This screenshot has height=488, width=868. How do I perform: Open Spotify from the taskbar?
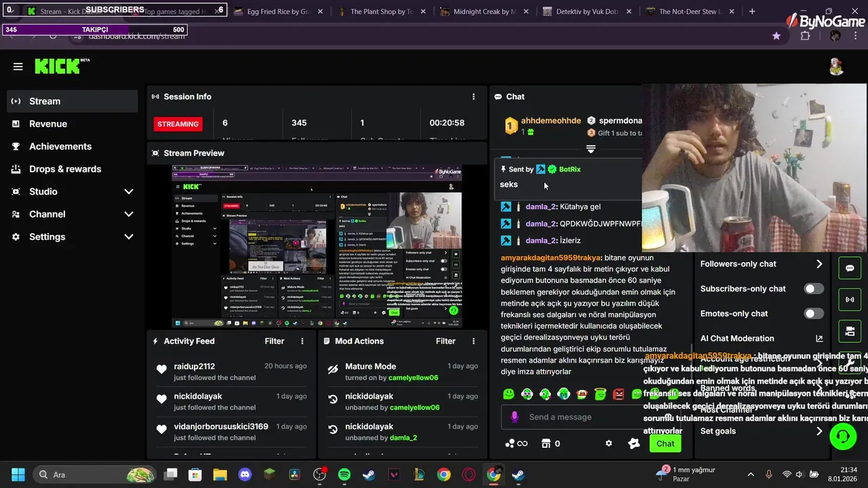pos(344,474)
